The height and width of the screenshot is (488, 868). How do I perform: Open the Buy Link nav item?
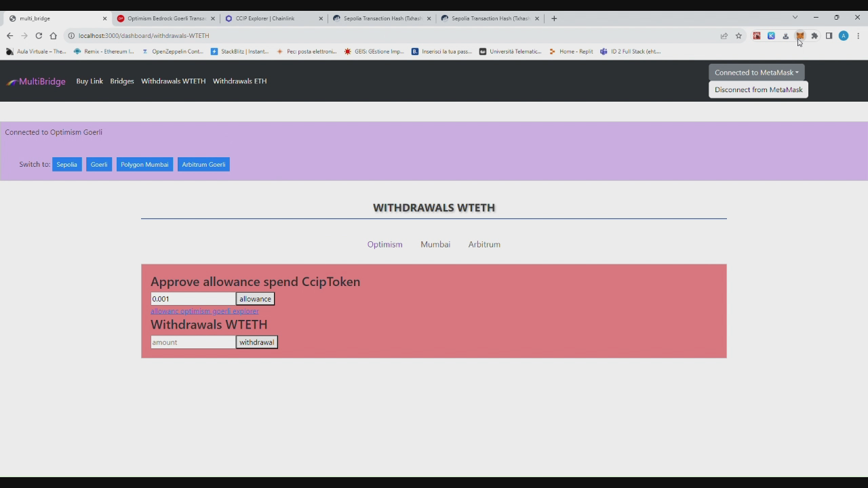pos(90,81)
